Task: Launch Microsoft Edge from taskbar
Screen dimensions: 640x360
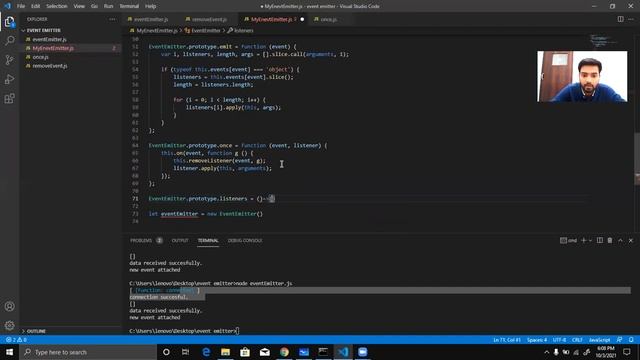Action: [x=206, y=352]
